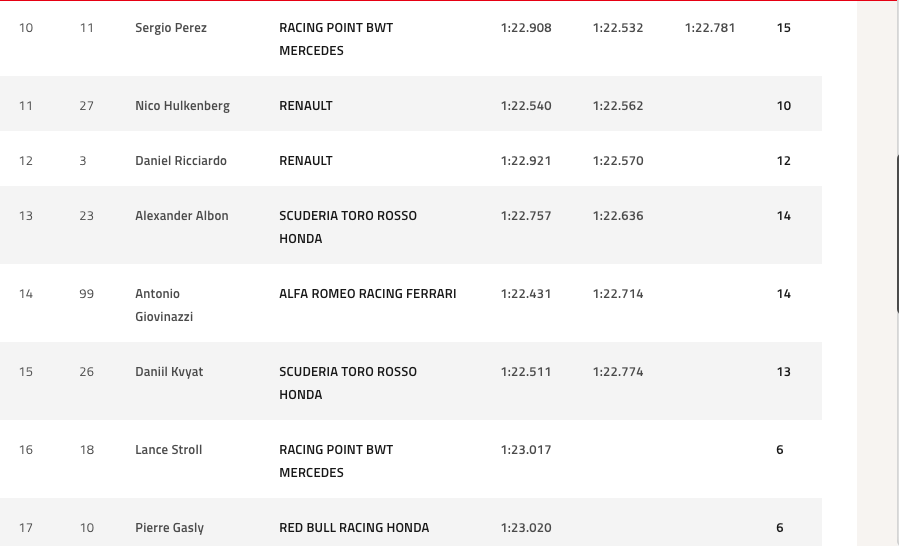Click Gasly's Q1 time 1:23.020
Viewport: 899px width, 546px height.
[x=526, y=528]
